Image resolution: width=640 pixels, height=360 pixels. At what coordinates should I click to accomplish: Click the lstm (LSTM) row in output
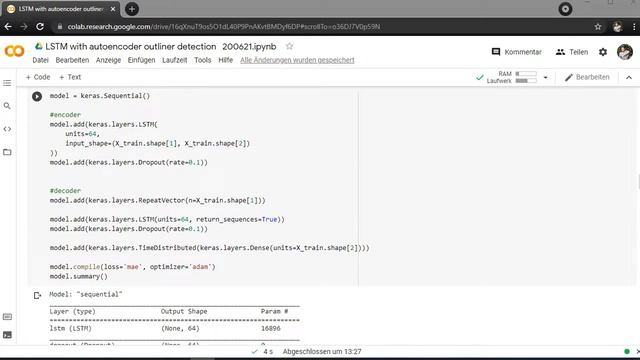[x=165, y=329]
